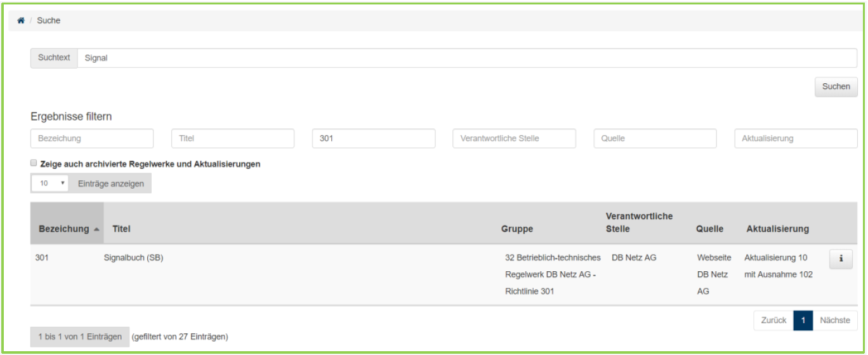Select page 1 in pagination
Image resolution: width=868 pixels, height=355 pixels.
[x=803, y=321]
